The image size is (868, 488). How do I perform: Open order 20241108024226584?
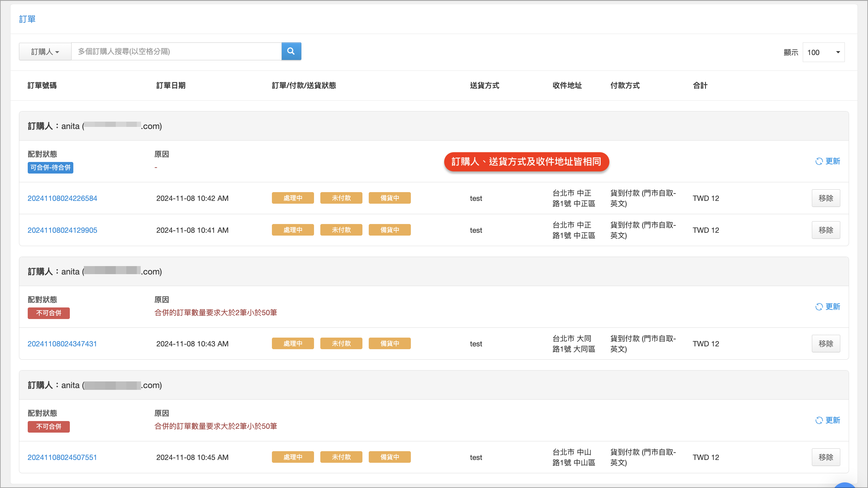pyautogui.click(x=62, y=198)
